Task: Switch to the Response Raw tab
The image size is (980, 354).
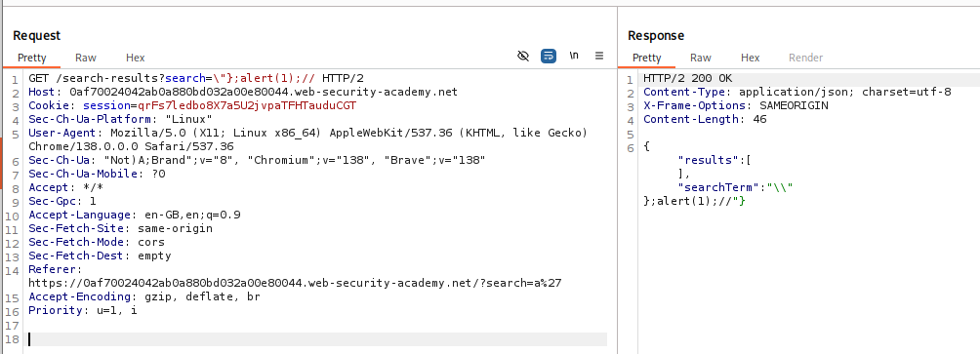Action: [x=701, y=58]
